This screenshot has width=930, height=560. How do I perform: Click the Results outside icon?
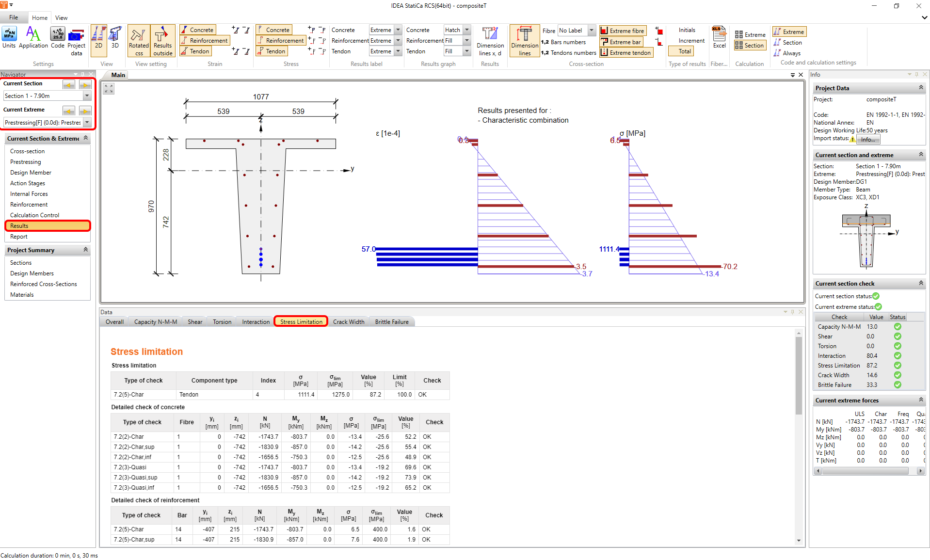coord(162,41)
